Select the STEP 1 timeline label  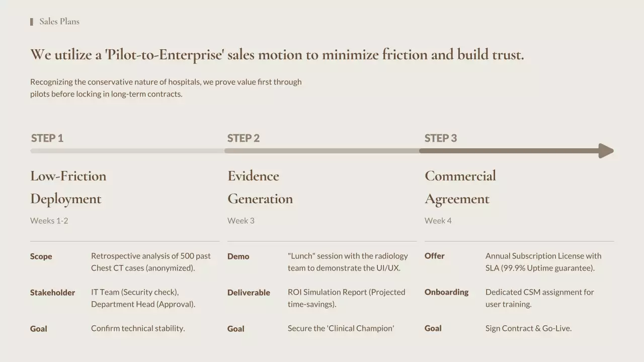coord(47,138)
